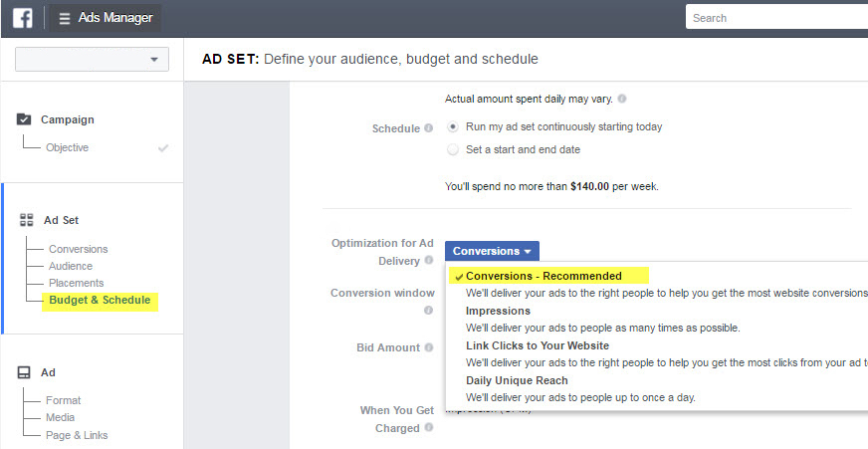
Task: Click the Ad section icon
Action: click(x=25, y=372)
